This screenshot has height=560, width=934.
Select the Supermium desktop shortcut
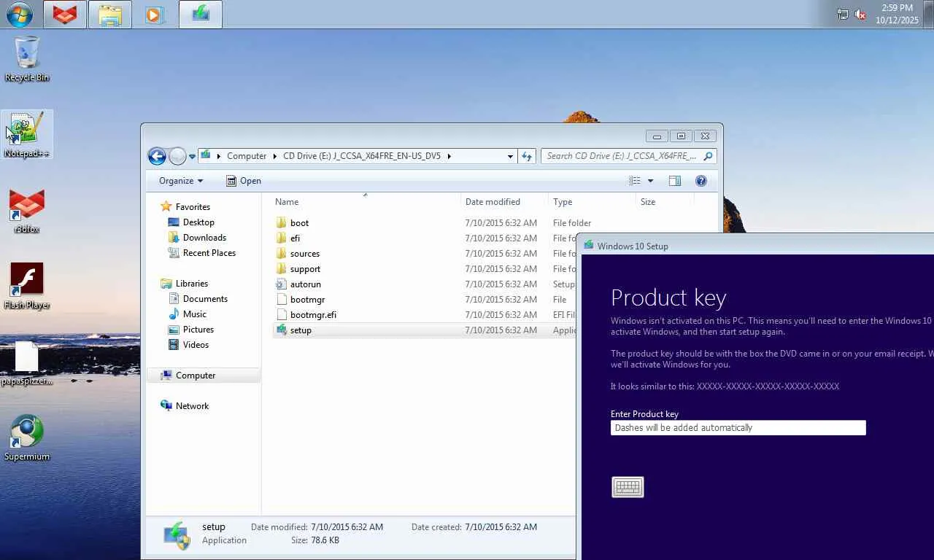(27, 438)
